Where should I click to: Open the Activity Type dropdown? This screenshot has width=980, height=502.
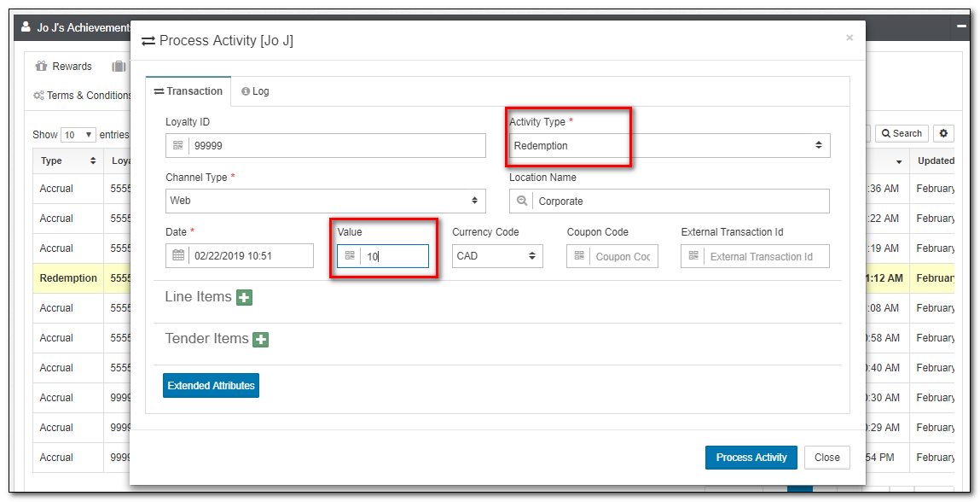[669, 146]
